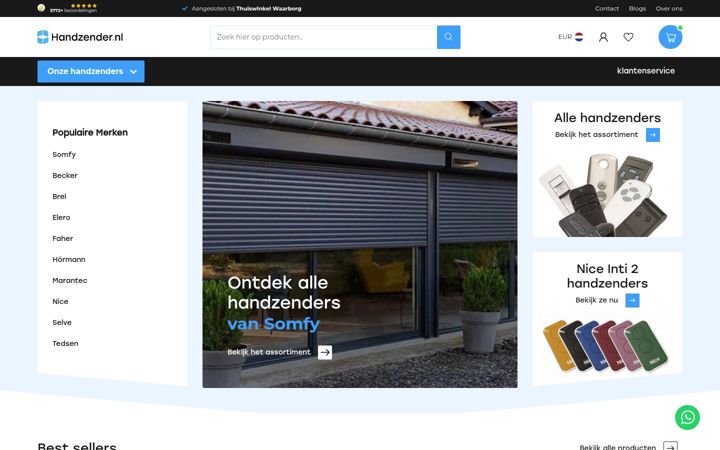Click the blue search magnifier button
720x450 pixels.
tap(448, 37)
